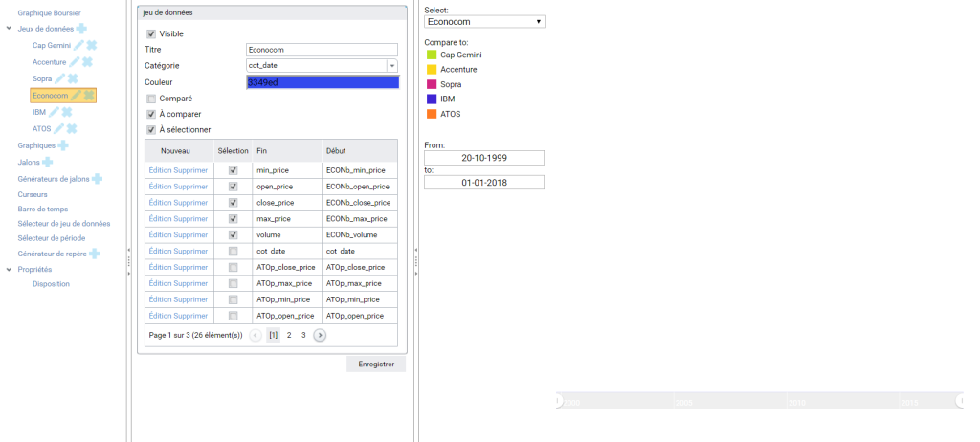Add a milestone with the Jalons plus icon

pyautogui.click(x=48, y=162)
